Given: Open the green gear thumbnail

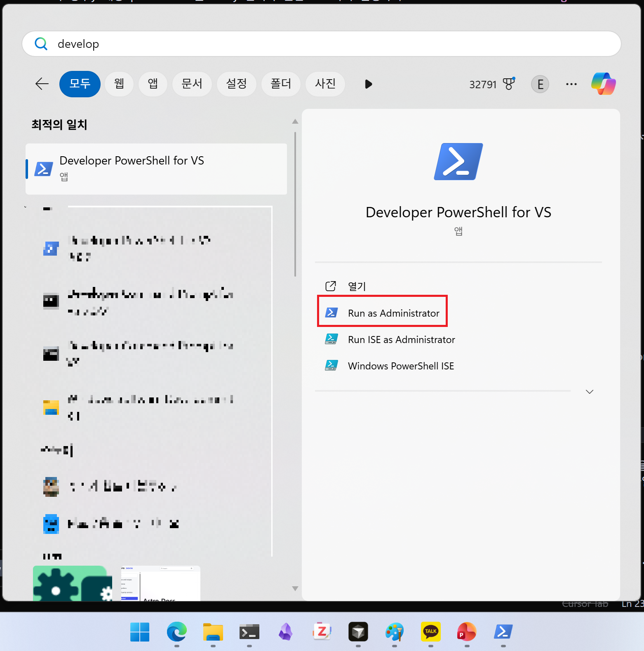Looking at the screenshot, I should (x=73, y=583).
